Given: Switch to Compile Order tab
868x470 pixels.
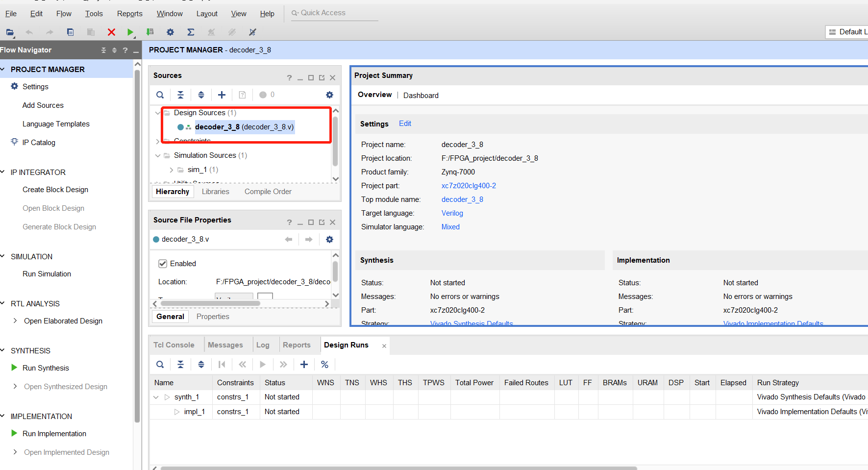Looking at the screenshot, I should [x=268, y=192].
